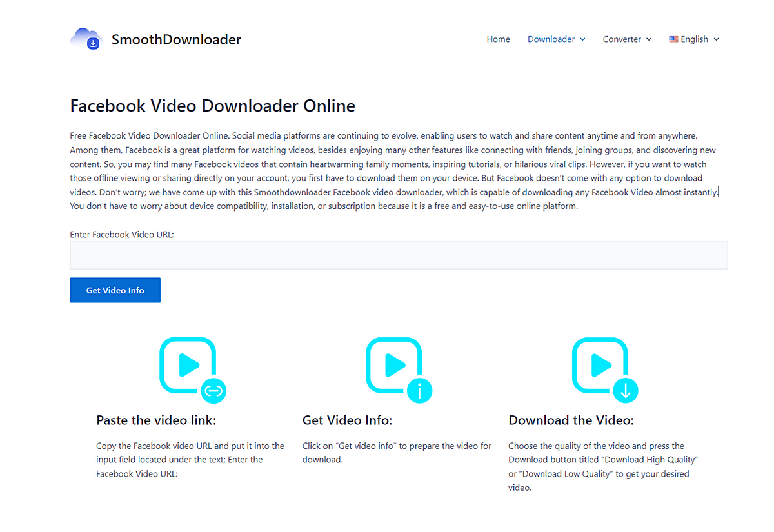
Task: Click the intro paragraph starting "Free Facebook Video Downloader"
Action: point(393,171)
